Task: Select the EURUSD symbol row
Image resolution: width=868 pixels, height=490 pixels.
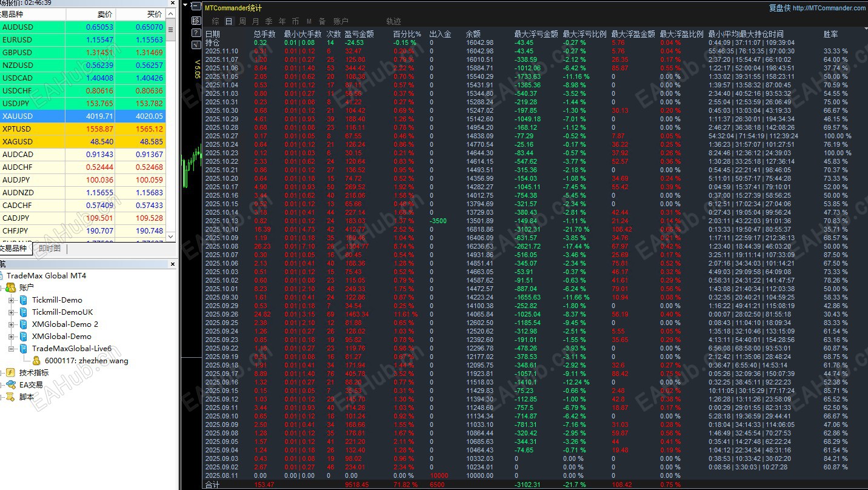Action: 82,39
